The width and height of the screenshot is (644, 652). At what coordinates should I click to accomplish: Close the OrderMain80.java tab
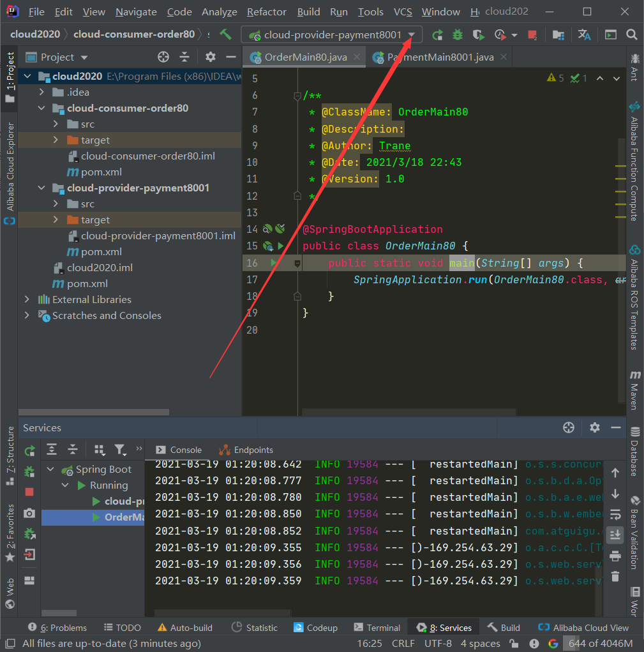point(357,57)
